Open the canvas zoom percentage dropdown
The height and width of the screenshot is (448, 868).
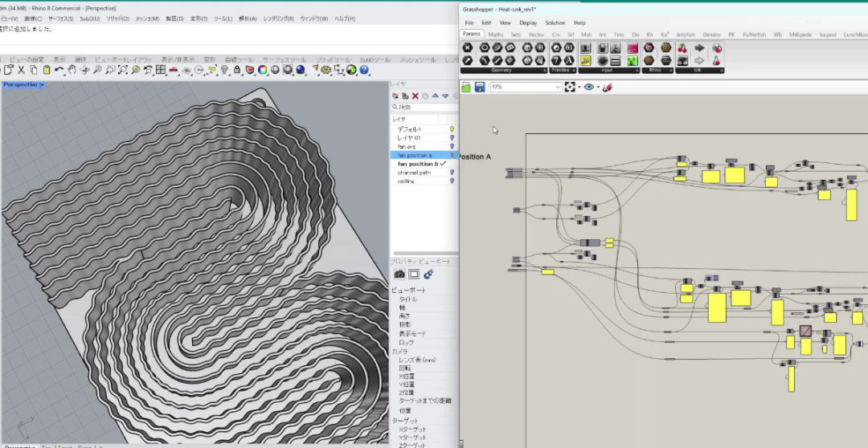(558, 87)
